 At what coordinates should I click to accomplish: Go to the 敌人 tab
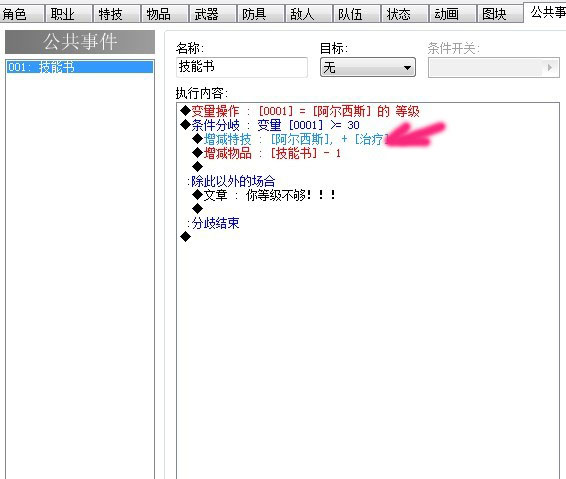point(308,14)
